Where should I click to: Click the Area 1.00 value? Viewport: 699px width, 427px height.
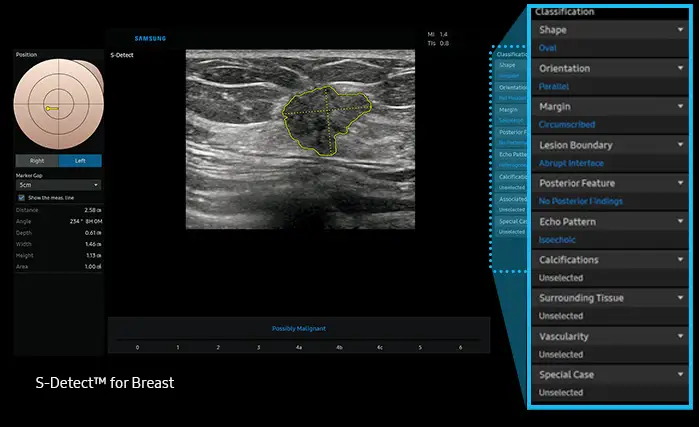click(93, 267)
